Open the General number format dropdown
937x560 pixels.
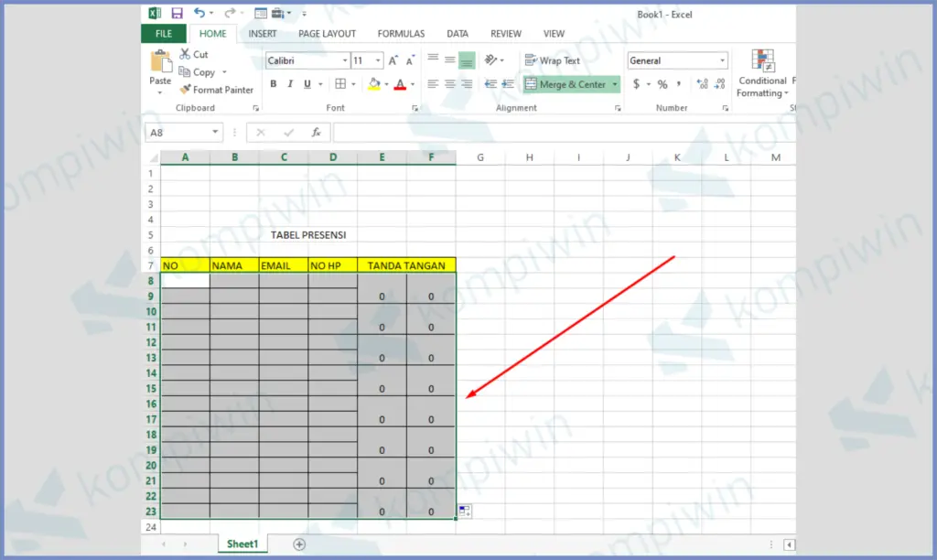722,60
